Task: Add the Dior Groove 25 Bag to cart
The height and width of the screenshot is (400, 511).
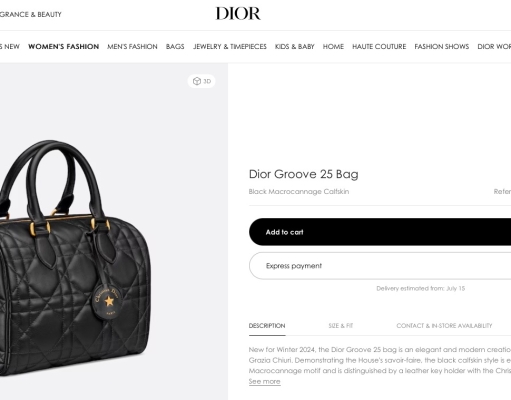Action: (380, 232)
